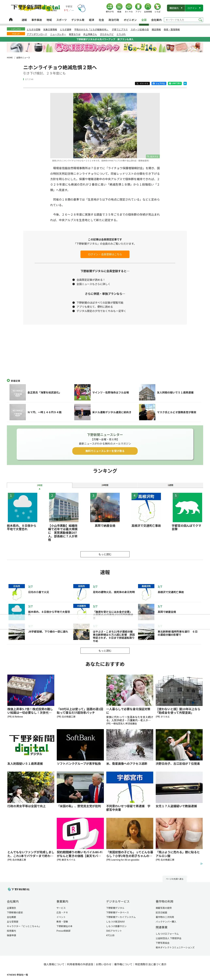
Task: Open the 速報 menu item
Action: [24, 20]
